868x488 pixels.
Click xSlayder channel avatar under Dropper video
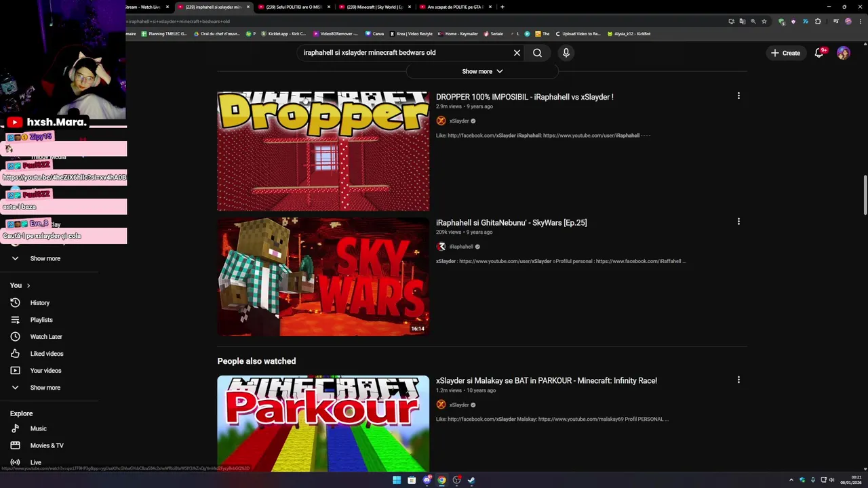(441, 121)
